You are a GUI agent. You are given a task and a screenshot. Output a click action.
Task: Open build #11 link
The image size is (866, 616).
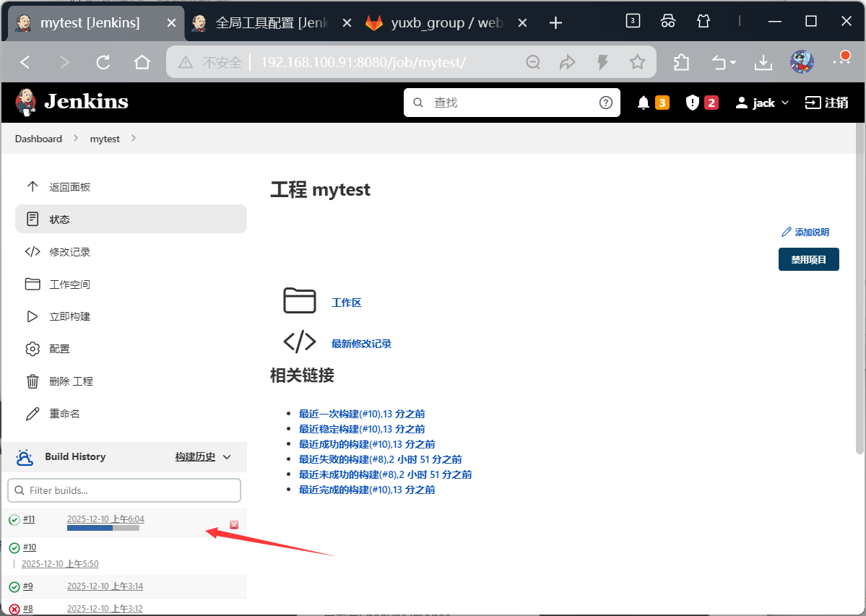coord(29,519)
